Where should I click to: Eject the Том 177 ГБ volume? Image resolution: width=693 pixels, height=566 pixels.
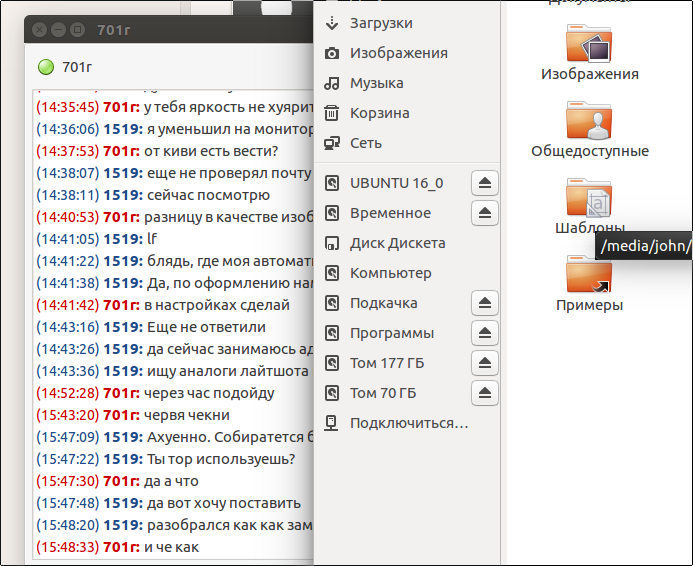[485, 363]
